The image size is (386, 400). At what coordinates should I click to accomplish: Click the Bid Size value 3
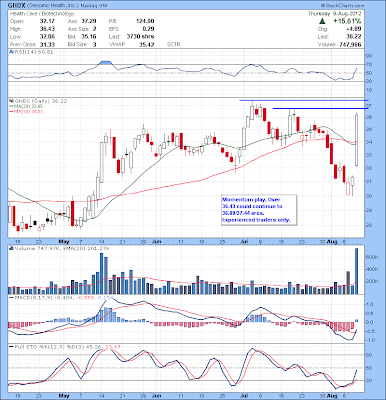tap(95, 44)
